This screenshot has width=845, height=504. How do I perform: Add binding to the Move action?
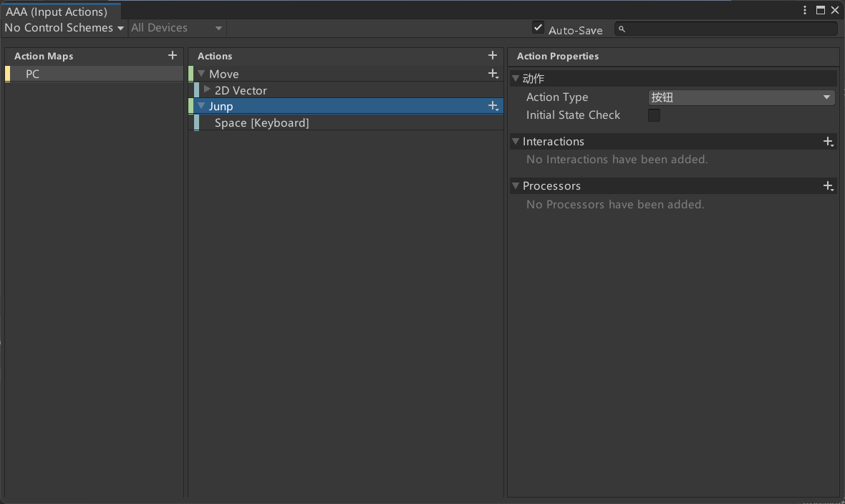coord(493,74)
